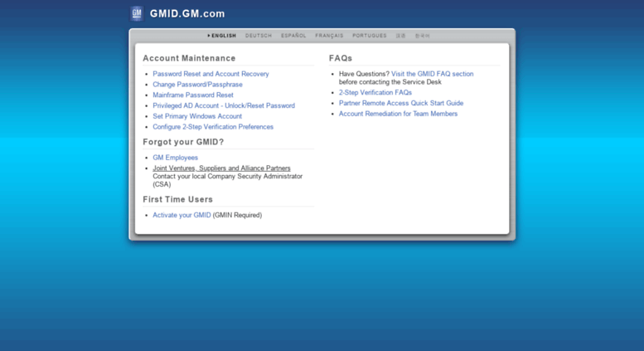Switch language to Español
Viewport: 644px width, 351px height.
click(293, 36)
